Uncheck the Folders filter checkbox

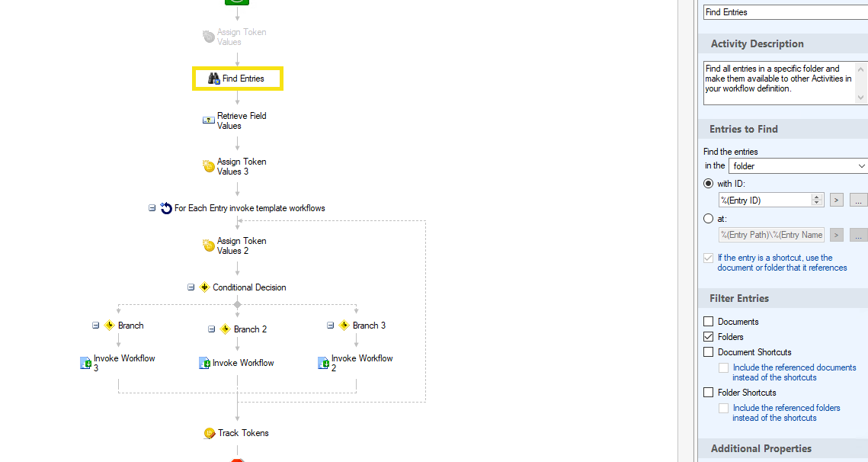pos(708,336)
